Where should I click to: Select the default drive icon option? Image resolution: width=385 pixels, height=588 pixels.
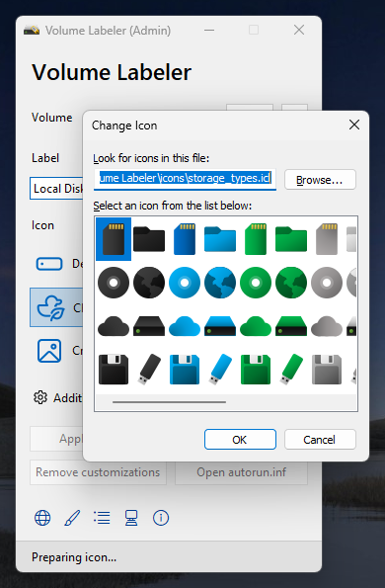click(56, 264)
